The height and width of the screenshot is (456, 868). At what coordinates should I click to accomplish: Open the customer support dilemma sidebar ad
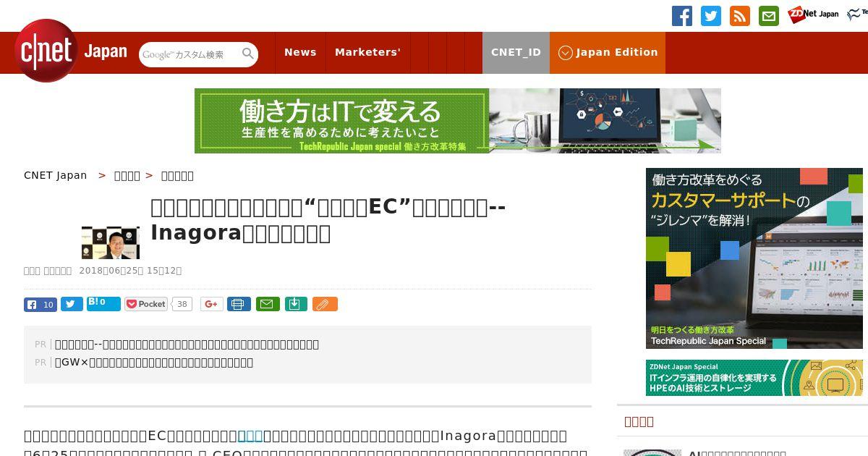pyautogui.click(x=754, y=258)
